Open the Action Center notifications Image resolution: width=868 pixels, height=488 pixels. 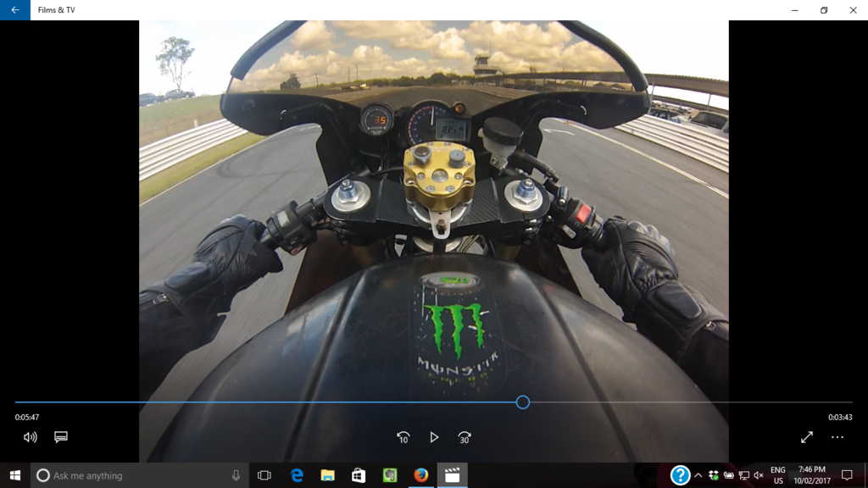pos(846,475)
